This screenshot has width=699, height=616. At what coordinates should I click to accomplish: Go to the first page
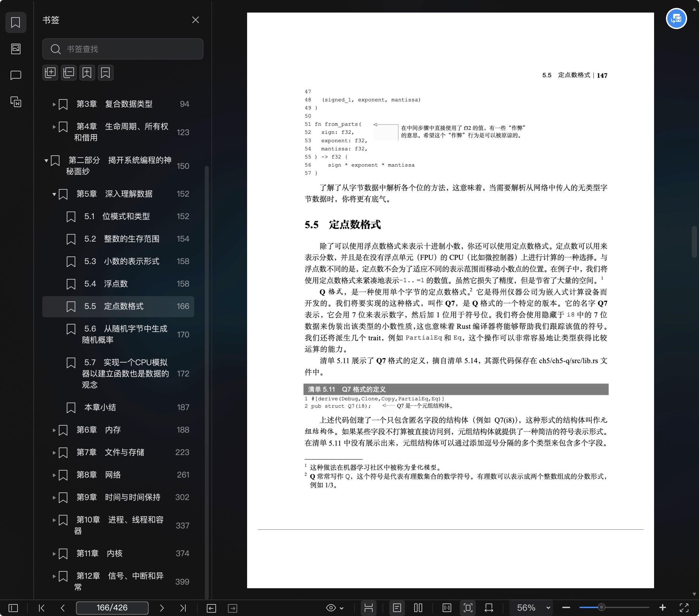pyautogui.click(x=42, y=608)
